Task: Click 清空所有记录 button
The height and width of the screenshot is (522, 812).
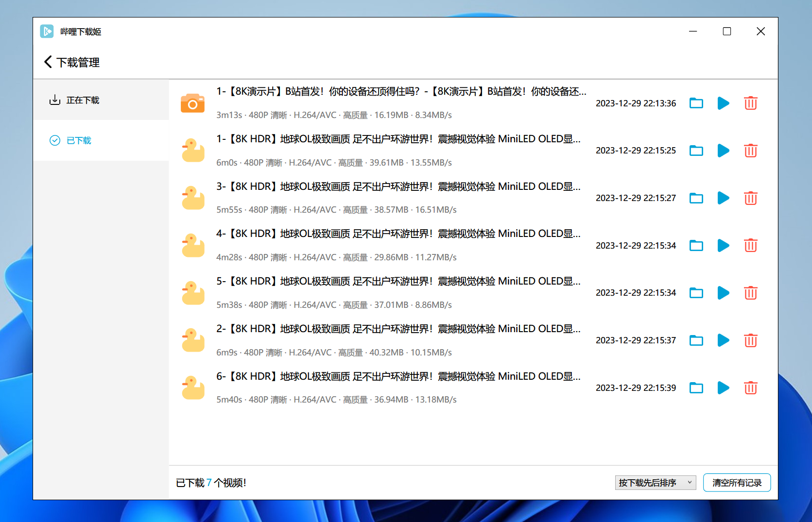Action: [737, 483]
